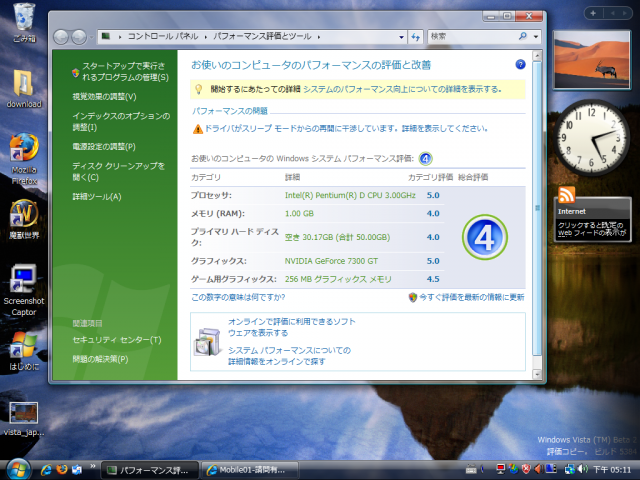The image size is (640, 480).
Task: Launch Mozilla Firefox from desktop
Action: point(24,158)
